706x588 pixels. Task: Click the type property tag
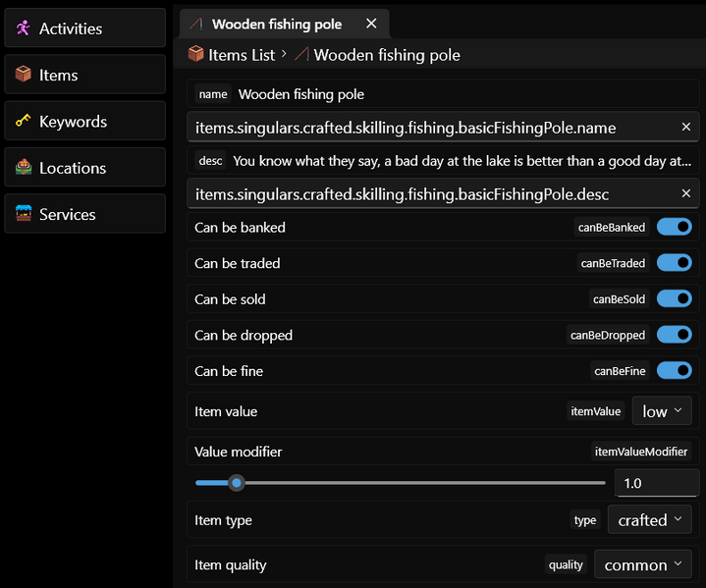(585, 519)
